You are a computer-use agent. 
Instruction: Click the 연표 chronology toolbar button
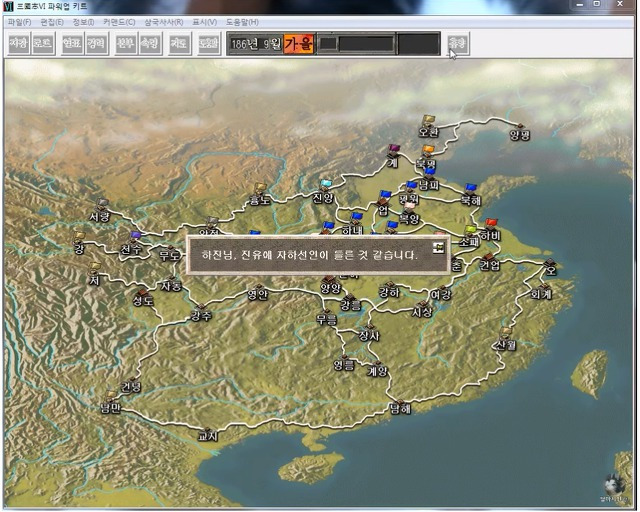(72, 43)
